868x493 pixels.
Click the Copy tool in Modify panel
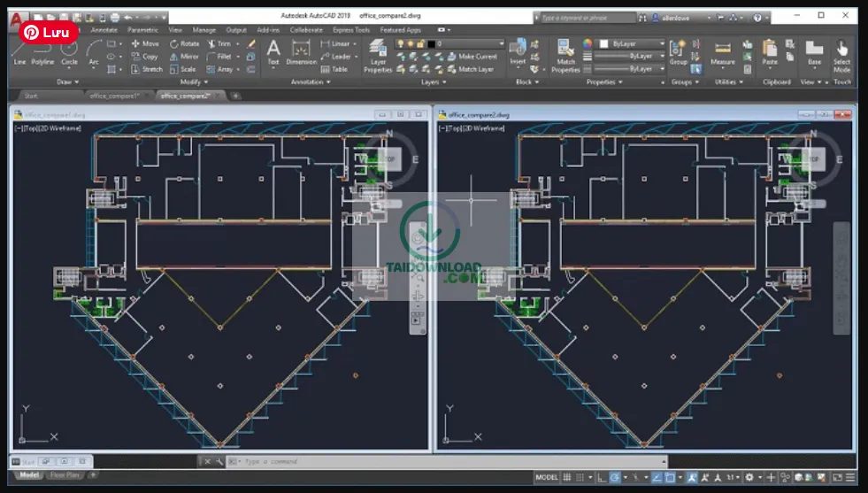[x=145, y=56]
